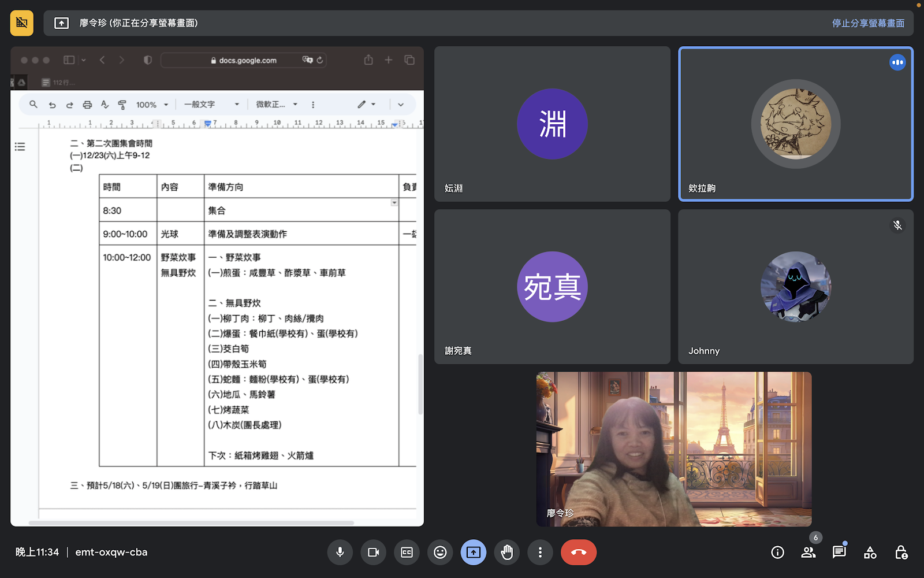Click the present screen button

coord(474,553)
